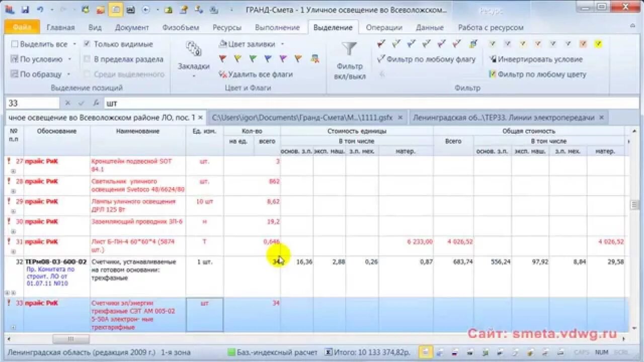Set the orange flag on position

[x=298, y=59]
